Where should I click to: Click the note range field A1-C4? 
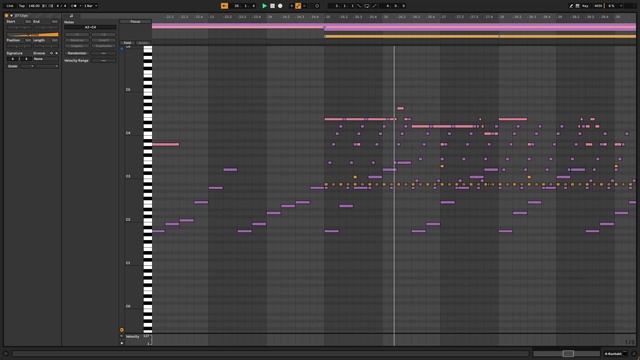[90, 27]
